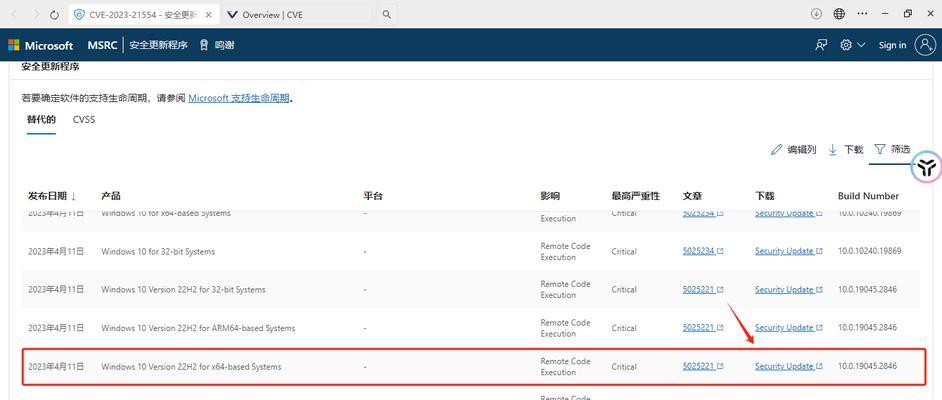Open article 5025221 for 22H2 32-bit row
The height and width of the screenshot is (400, 942).
703,289
